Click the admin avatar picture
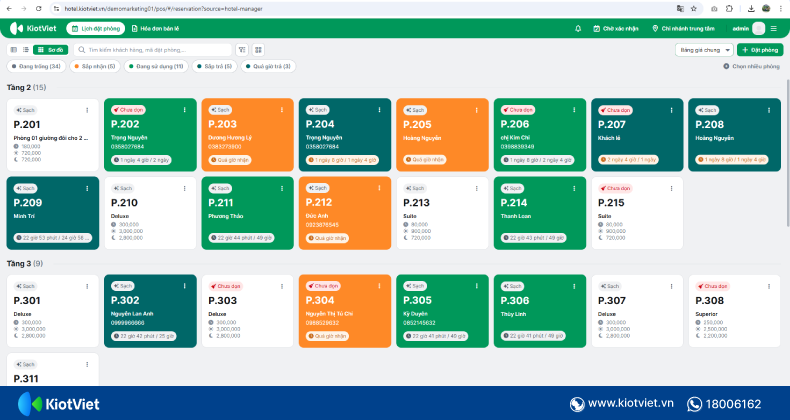The height and width of the screenshot is (420, 790). pos(758,29)
